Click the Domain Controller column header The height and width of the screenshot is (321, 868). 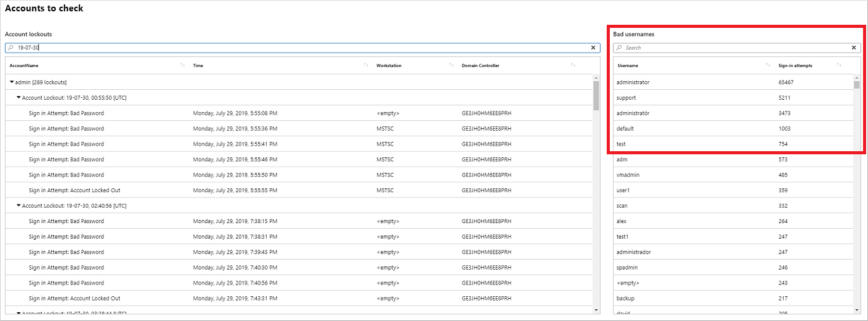(480, 66)
